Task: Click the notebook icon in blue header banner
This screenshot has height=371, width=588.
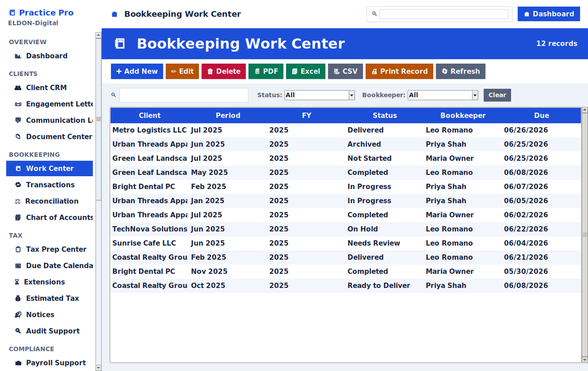Action: click(x=120, y=44)
